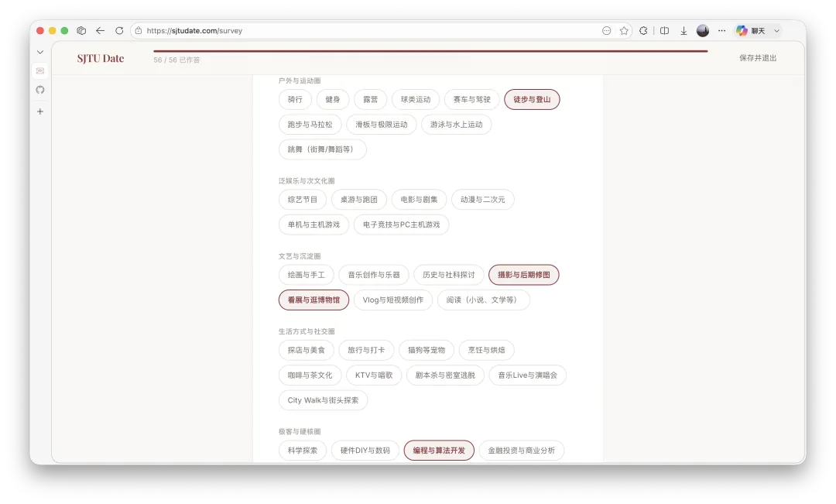Select the 动漫与二次元 tag
The image size is (836, 504).
click(482, 200)
